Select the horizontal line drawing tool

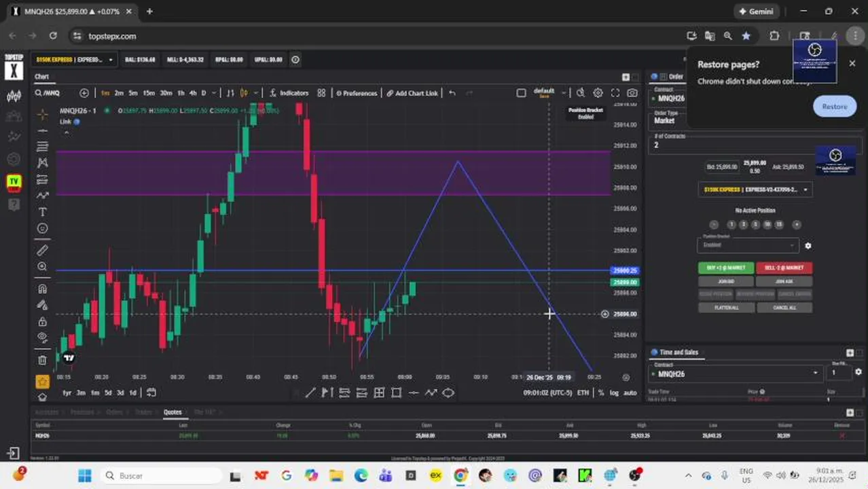click(x=42, y=130)
